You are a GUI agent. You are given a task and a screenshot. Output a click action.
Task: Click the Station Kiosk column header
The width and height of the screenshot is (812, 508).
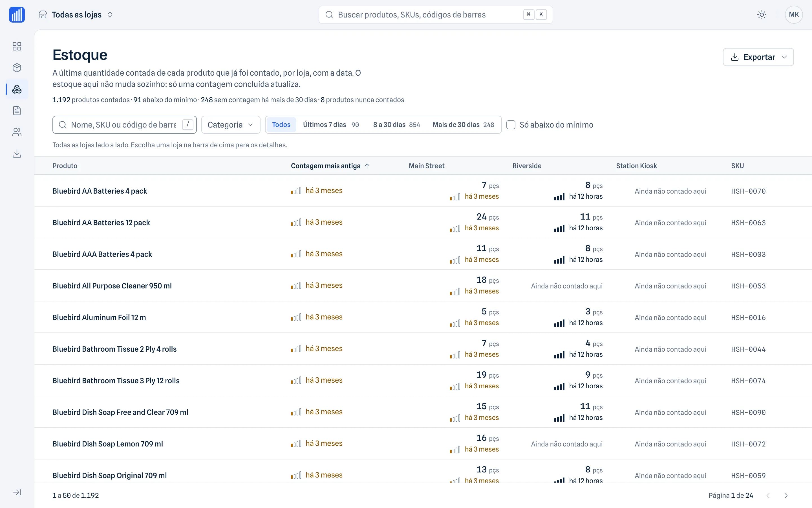[x=637, y=166]
